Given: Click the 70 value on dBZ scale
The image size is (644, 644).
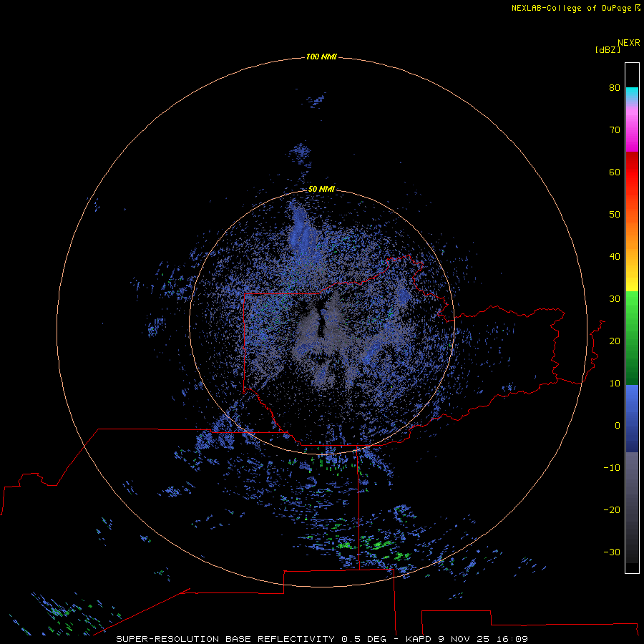Looking at the screenshot, I should [615, 130].
